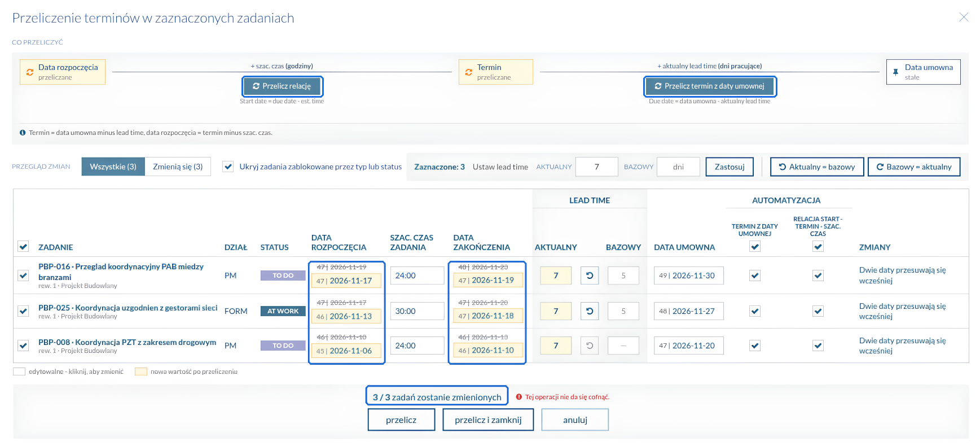Image resolution: width=980 pixels, height=446 pixels.
Task: Click the Data umowna stałe box
Action: (x=923, y=72)
